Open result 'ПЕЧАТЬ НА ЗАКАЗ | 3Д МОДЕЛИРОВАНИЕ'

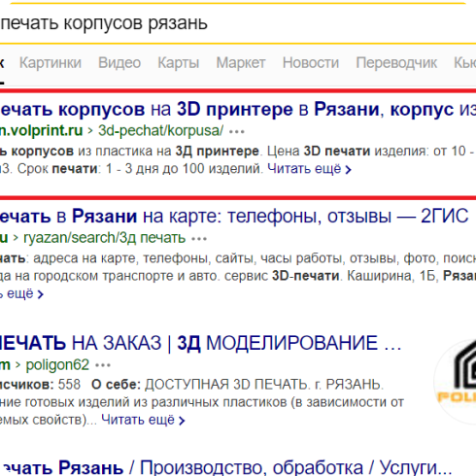[200, 343]
